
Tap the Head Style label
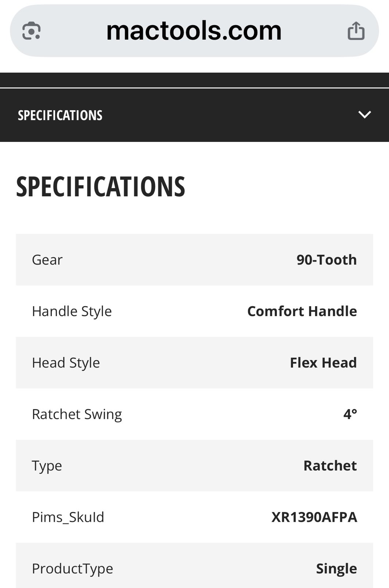(x=66, y=363)
